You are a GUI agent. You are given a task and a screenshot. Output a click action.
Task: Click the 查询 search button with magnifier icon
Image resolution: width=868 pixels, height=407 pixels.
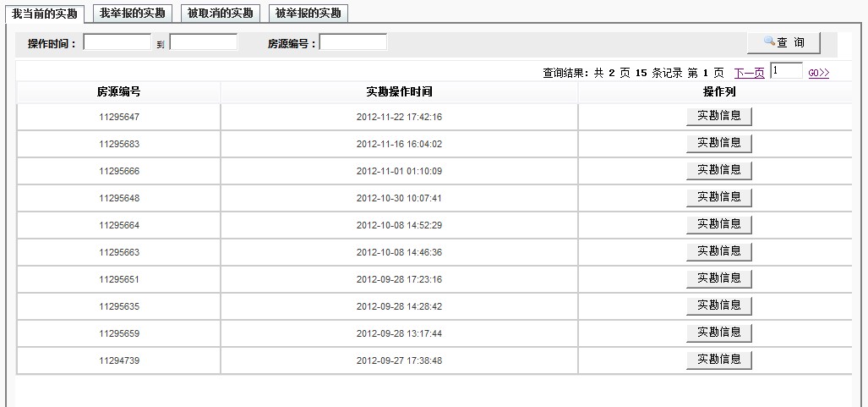tap(783, 42)
